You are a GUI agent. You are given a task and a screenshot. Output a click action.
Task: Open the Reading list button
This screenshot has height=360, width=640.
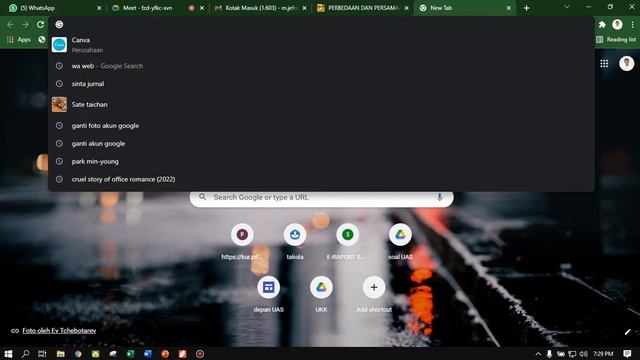pos(616,40)
